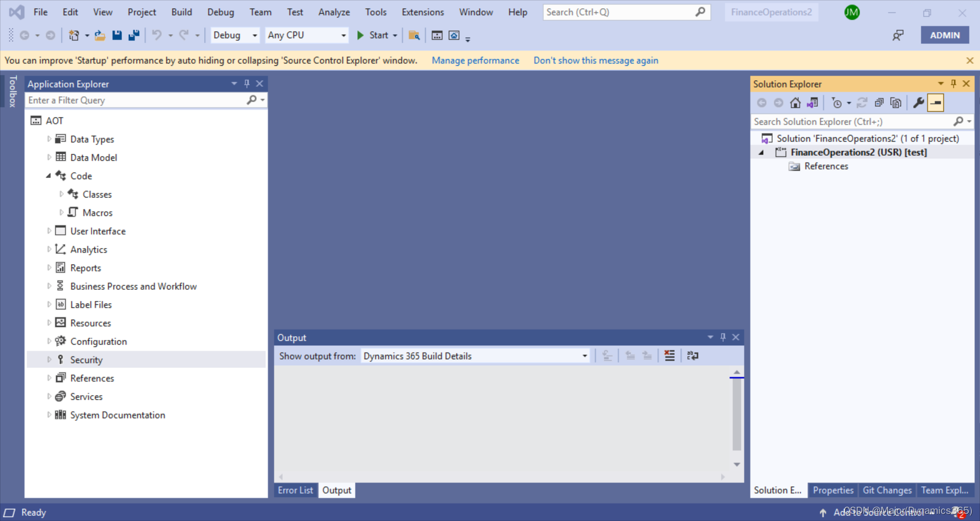Open the Show output from dropdown
Image resolution: width=980 pixels, height=521 pixels.
tap(583, 356)
